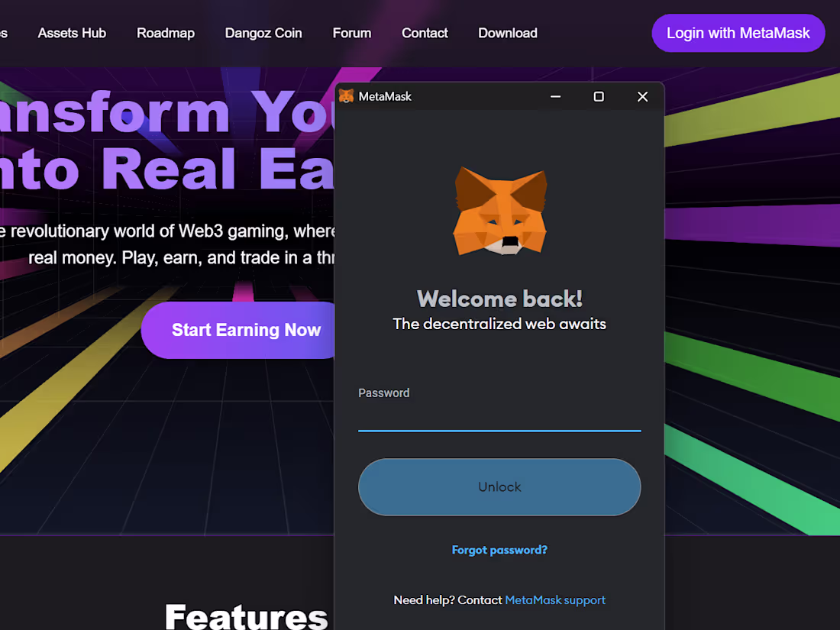Click the MetaMask fox icon in title bar

[x=347, y=96]
